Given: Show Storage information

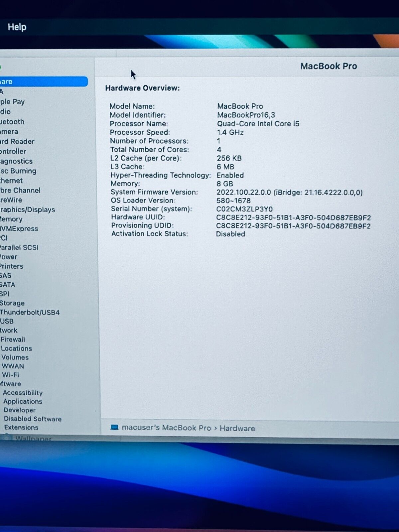Looking at the screenshot, I should pyautogui.click(x=12, y=303).
